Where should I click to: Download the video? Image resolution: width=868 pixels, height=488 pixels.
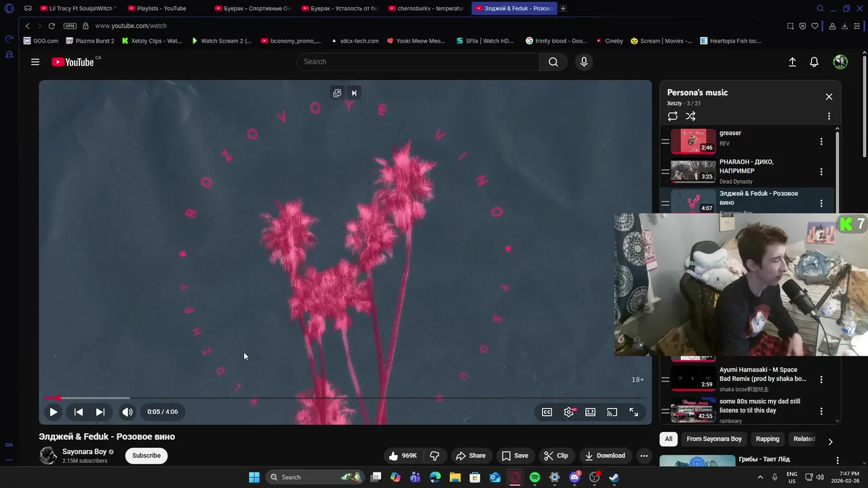pyautogui.click(x=605, y=455)
